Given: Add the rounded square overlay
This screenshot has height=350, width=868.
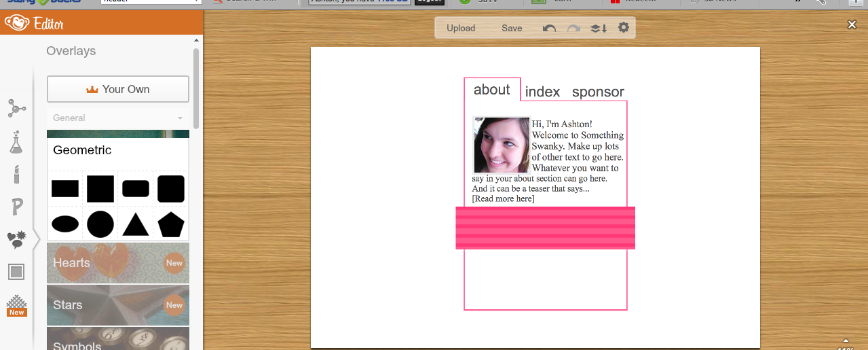Looking at the screenshot, I should (171, 189).
